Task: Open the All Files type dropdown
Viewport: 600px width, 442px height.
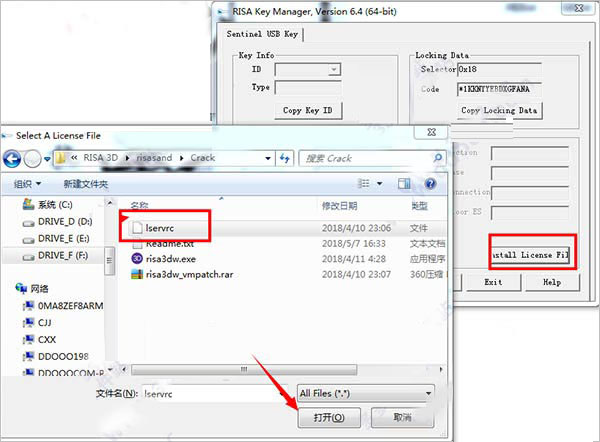Action: coord(366,393)
